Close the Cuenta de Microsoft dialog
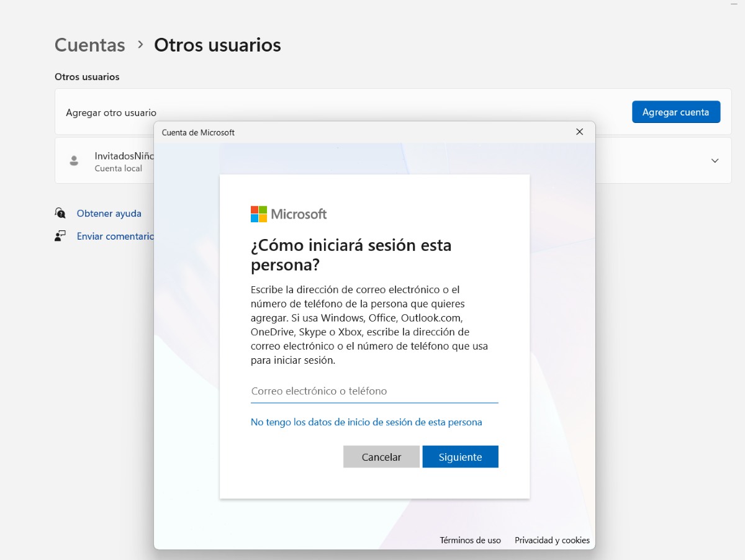The height and width of the screenshot is (560, 745). [579, 132]
